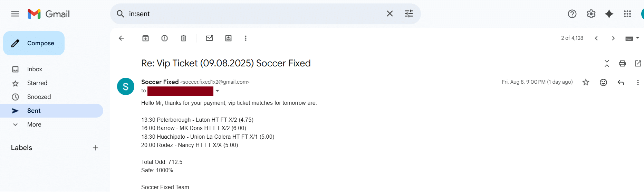
Task: Report this message as spam
Action: click(165, 38)
